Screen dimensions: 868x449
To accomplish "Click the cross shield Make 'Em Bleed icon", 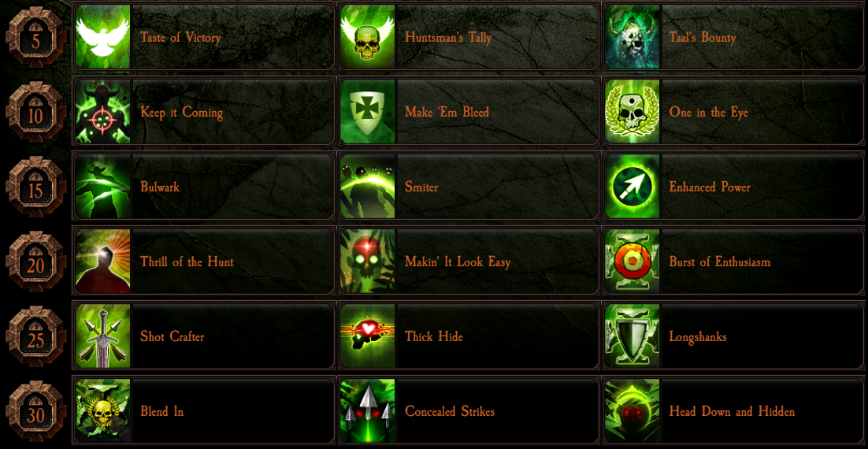I will 368,112.
